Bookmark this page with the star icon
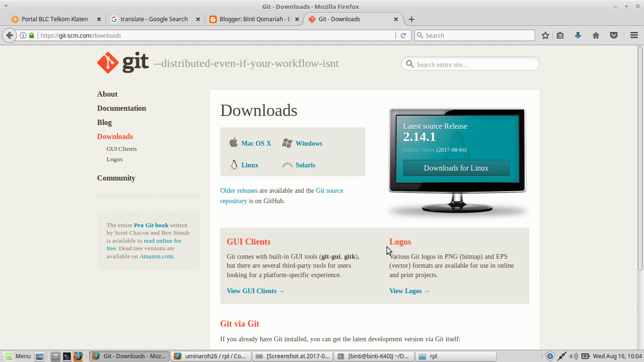 pyautogui.click(x=545, y=35)
